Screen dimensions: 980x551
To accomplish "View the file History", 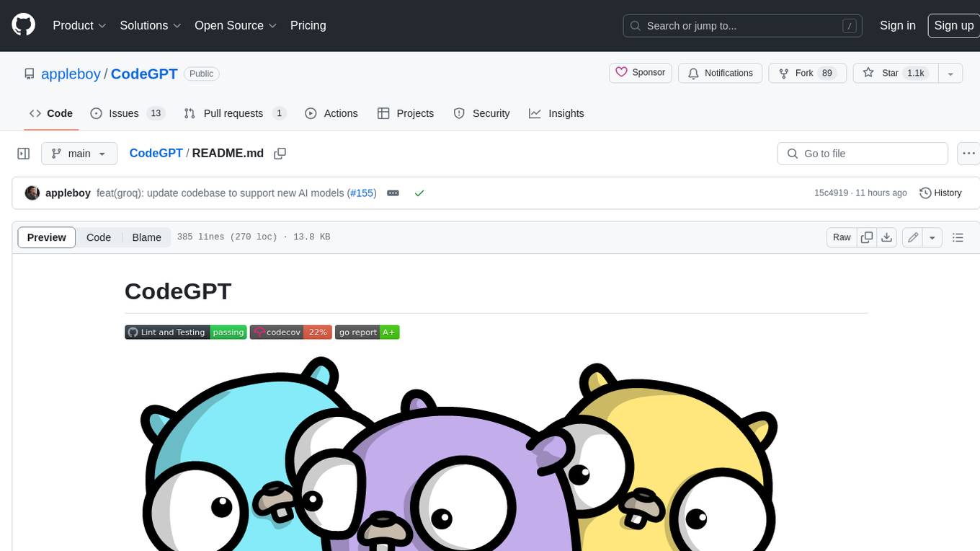I will [x=941, y=193].
